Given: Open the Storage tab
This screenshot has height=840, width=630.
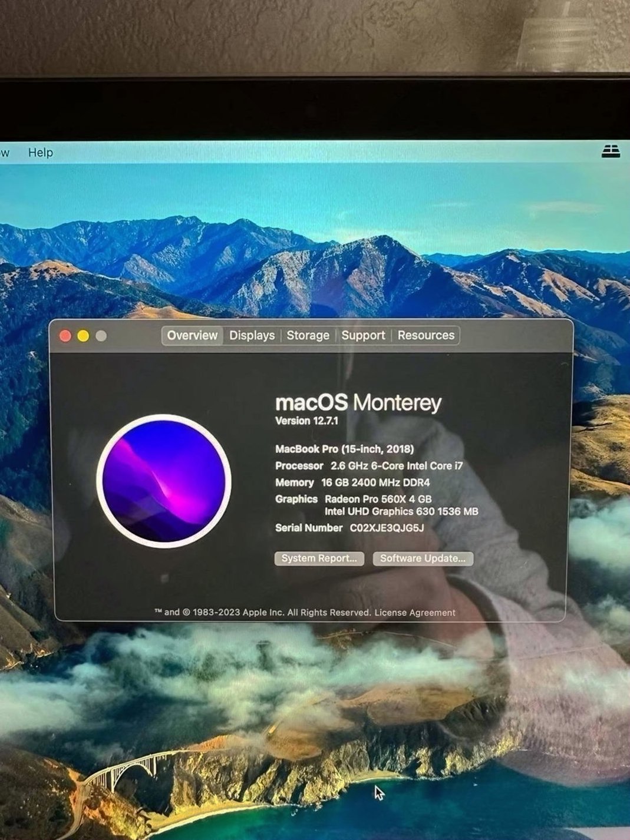Looking at the screenshot, I should click(308, 335).
